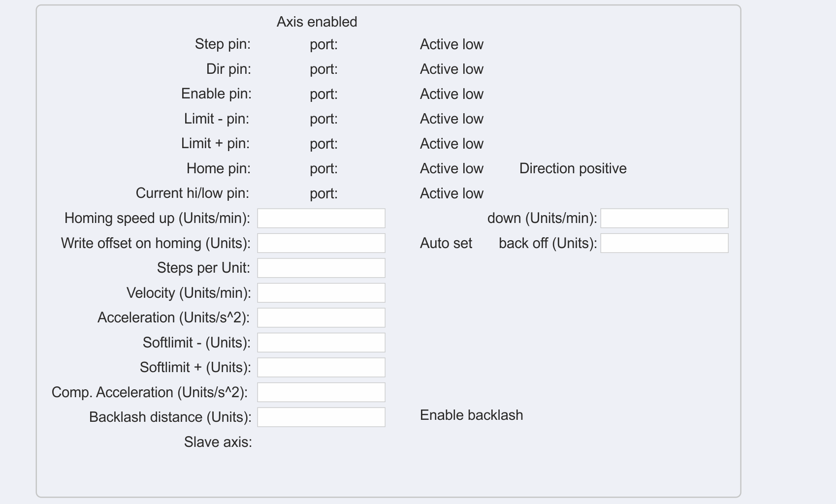Toggle the Axis enabled option label
Viewport: 836px width, 504px height.
(x=317, y=22)
